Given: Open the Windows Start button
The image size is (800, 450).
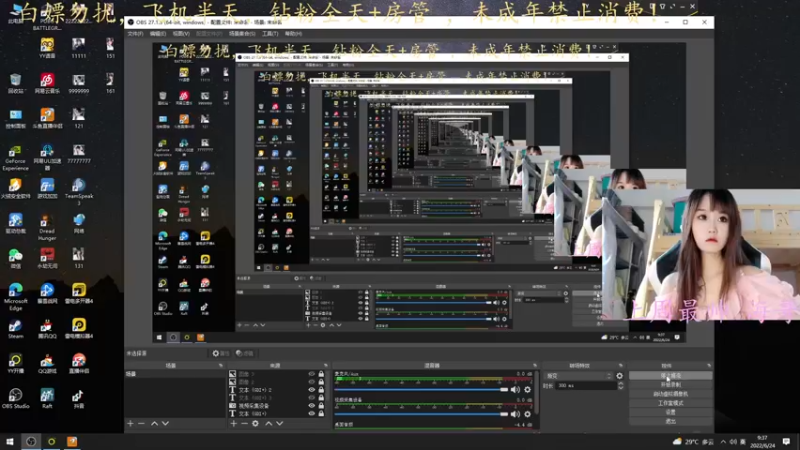Looking at the screenshot, I should 10,441.
